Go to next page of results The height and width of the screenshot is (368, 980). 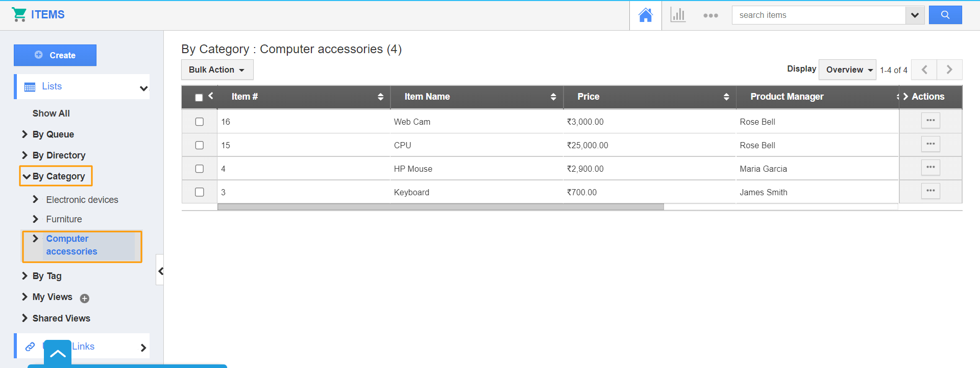click(x=949, y=70)
